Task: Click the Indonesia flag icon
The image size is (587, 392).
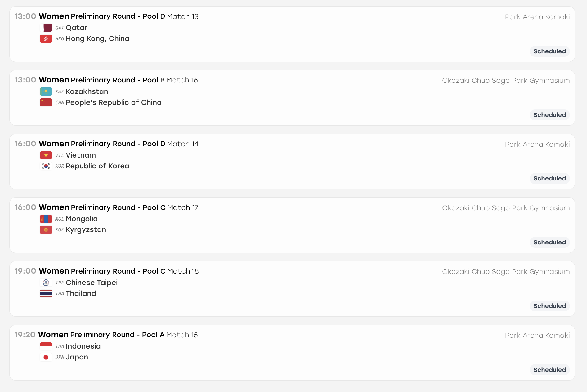Action: point(46,346)
